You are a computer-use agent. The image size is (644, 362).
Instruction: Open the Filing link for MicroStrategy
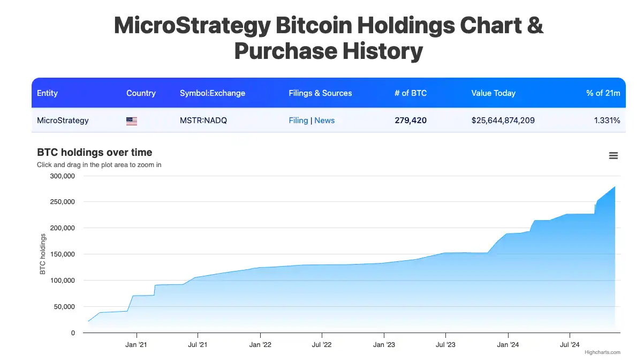point(298,120)
